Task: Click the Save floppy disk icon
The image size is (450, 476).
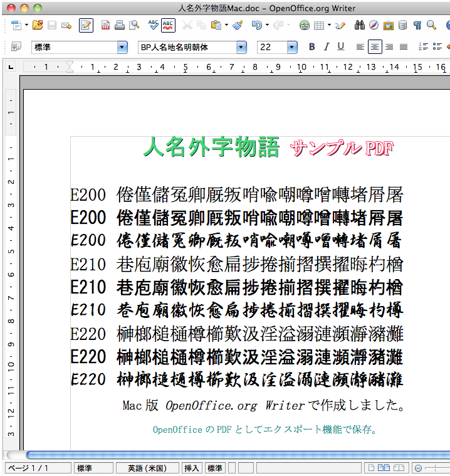Action: (52, 25)
